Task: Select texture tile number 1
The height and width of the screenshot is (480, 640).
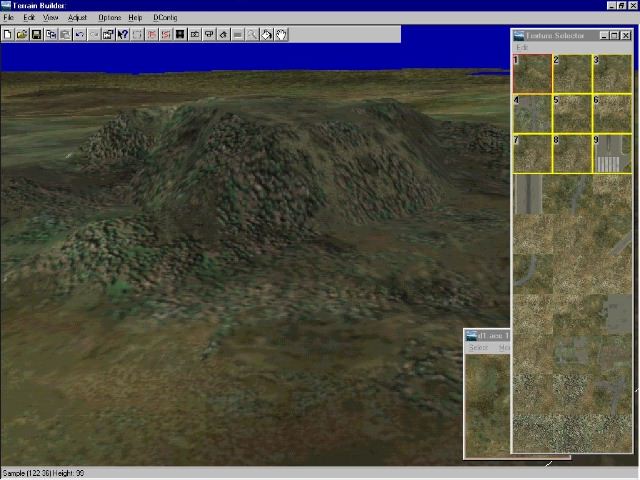Action: point(532,73)
